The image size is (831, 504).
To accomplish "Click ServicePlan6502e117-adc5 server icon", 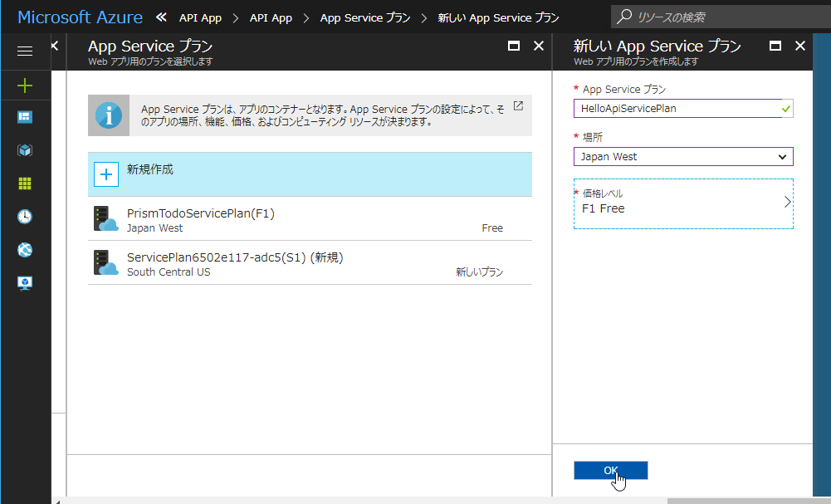I will (106, 263).
